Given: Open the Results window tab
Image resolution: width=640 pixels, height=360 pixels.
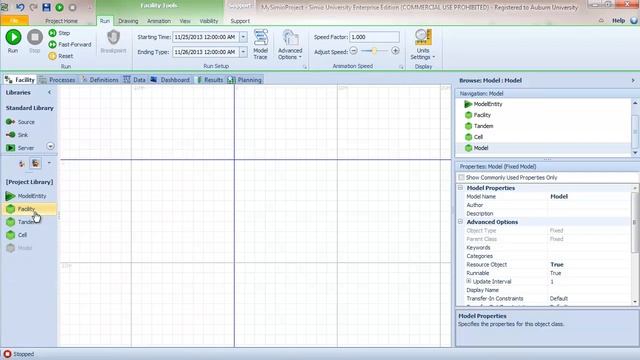Looking at the screenshot, I should tap(210, 80).
